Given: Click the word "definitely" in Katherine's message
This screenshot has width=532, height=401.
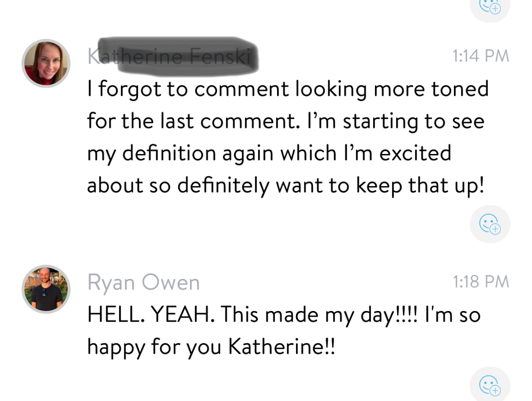Looking at the screenshot, I should pos(223,185).
